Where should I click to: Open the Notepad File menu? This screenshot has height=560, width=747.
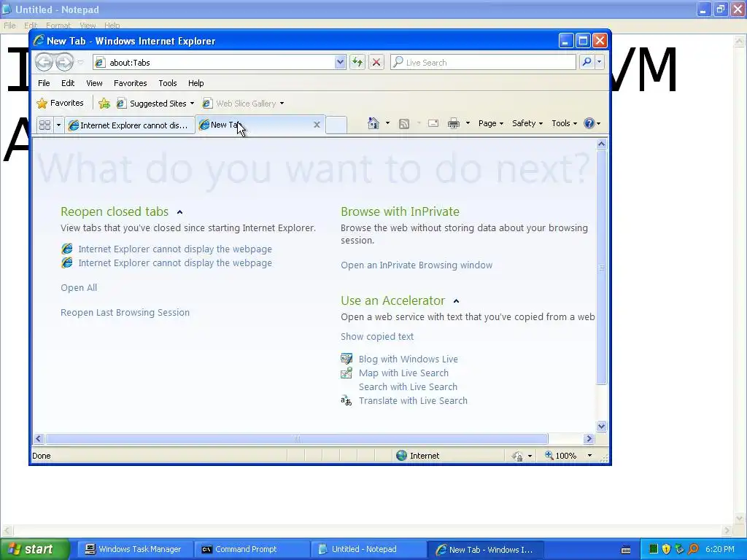click(x=9, y=26)
